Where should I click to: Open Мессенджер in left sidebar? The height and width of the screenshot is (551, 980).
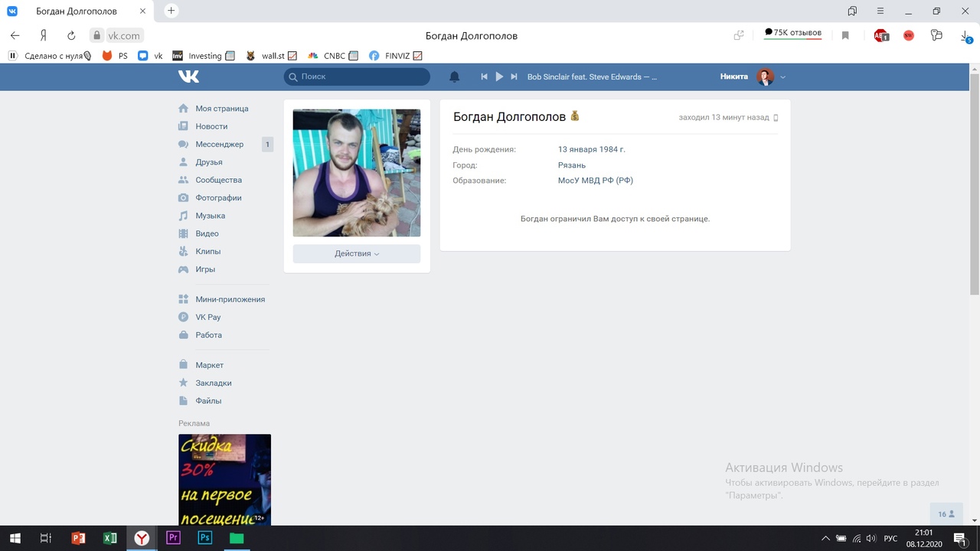[219, 144]
